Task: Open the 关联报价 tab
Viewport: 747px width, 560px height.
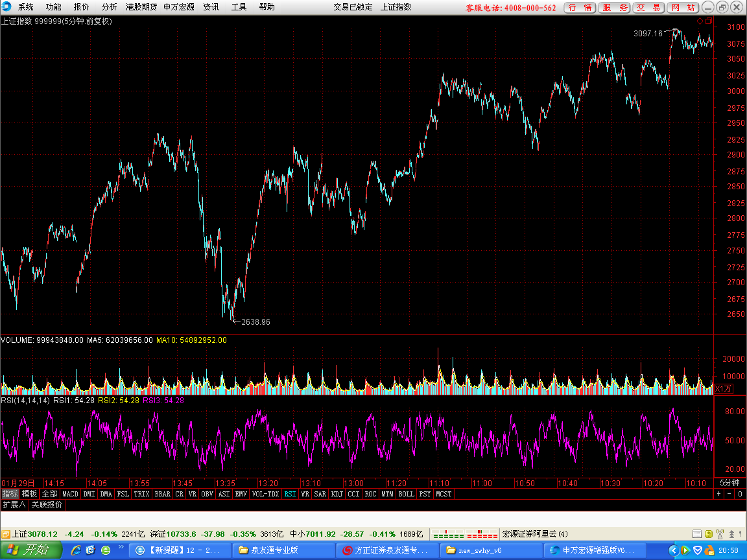Action: tap(47, 505)
